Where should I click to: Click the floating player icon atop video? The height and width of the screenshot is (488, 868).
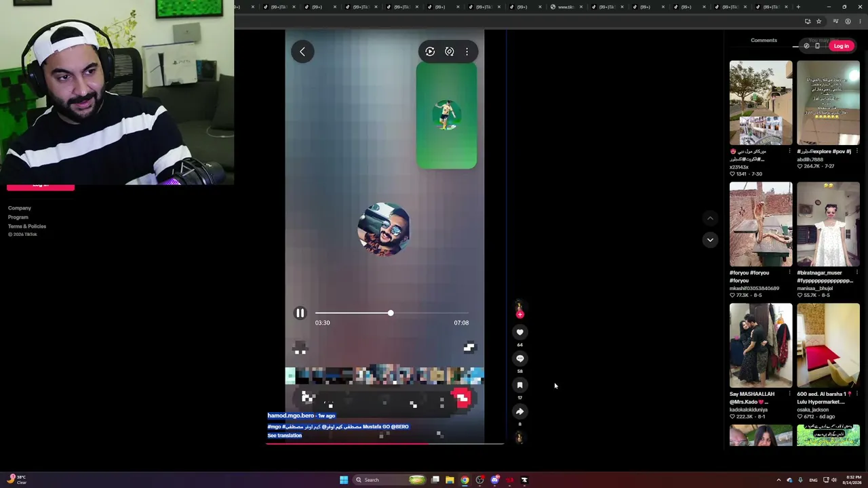pyautogui.click(x=430, y=52)
